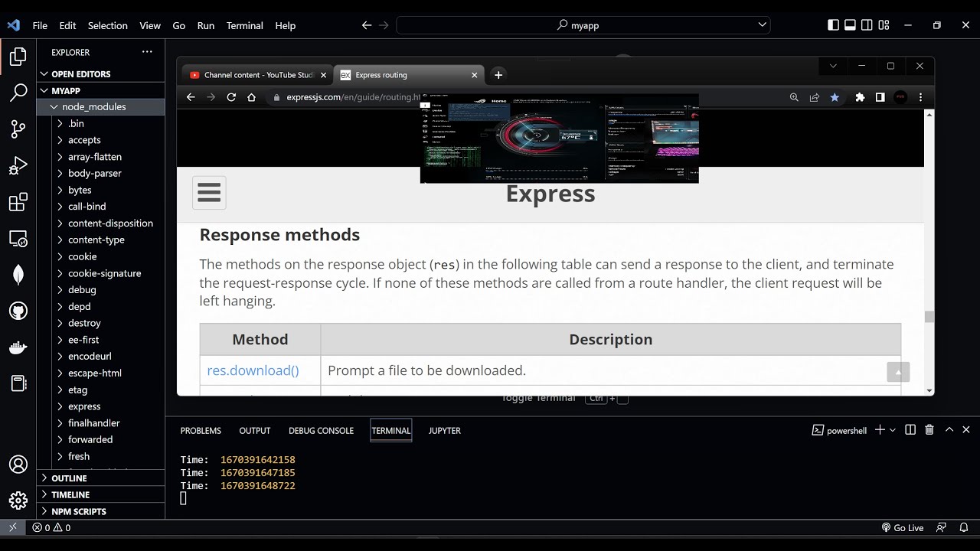Image resolution: width=980 pixels, height=551 pixels.
Task: Click the zoom magnifier in browser address bar
Action: point(794,97)
